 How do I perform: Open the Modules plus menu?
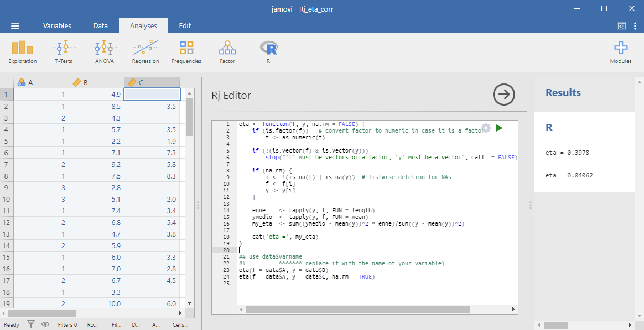(621, 52)
